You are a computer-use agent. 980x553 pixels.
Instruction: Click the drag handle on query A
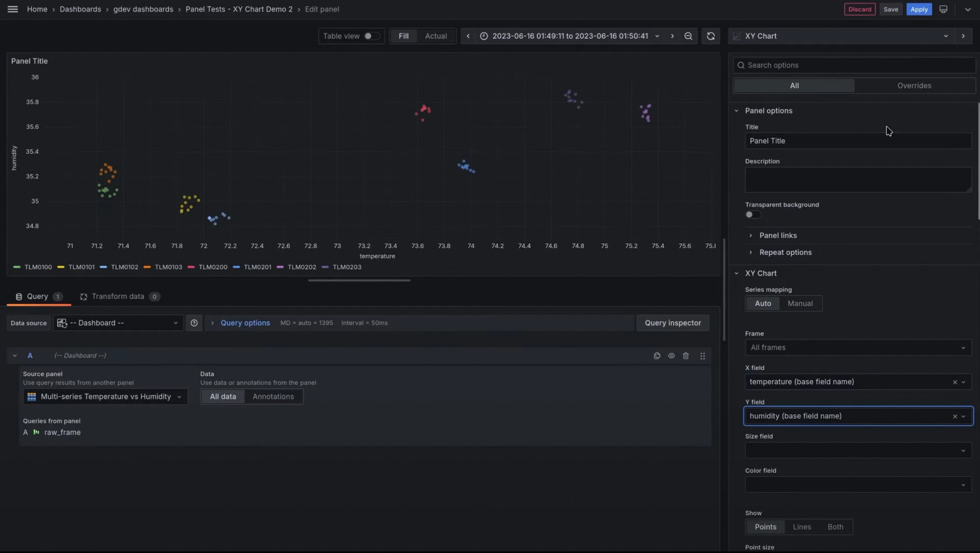[703, 356]
